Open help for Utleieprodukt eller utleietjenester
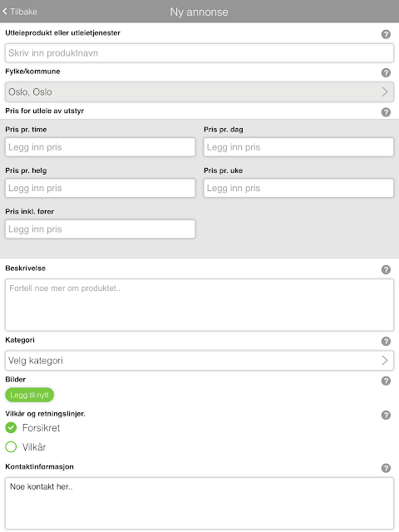The height and width of the screenshot is (532, 399). tap(386, 34)
